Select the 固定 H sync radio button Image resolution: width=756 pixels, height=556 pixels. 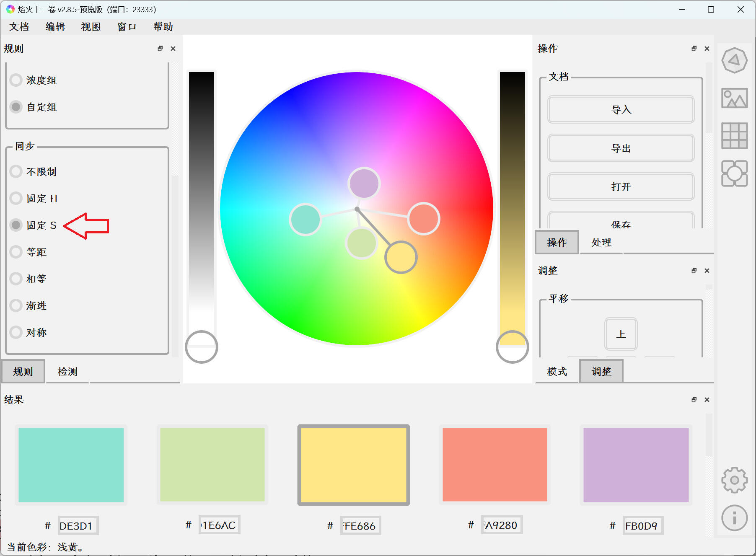tap(16, 198)
